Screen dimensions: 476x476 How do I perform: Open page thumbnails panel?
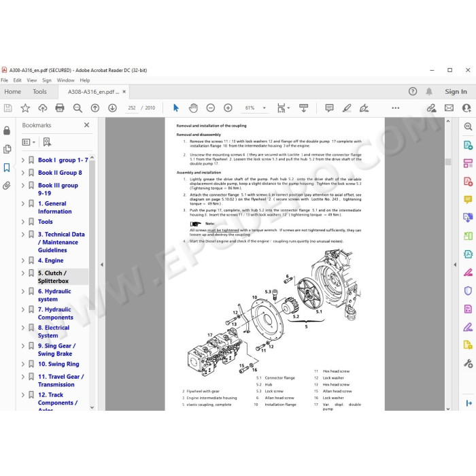(x=7, y=149)
